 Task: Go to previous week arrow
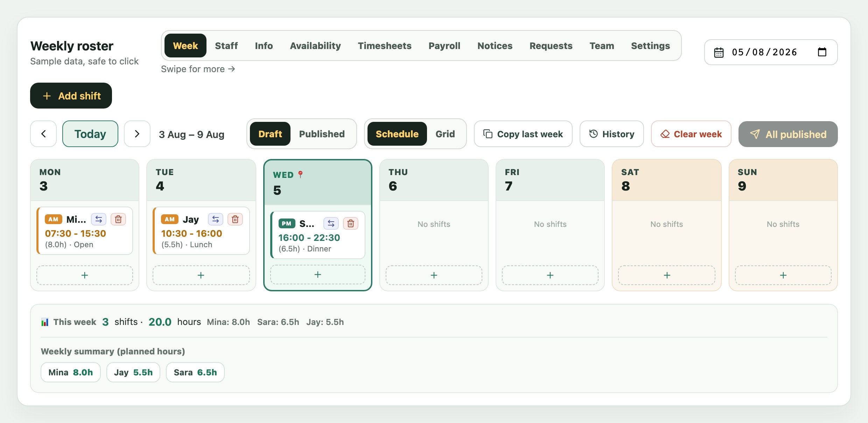[x=43, y=134]
